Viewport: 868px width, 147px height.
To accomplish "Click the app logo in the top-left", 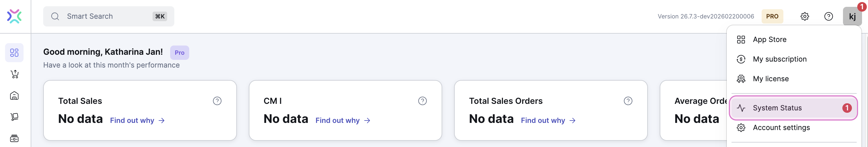I will pos(15,16).
